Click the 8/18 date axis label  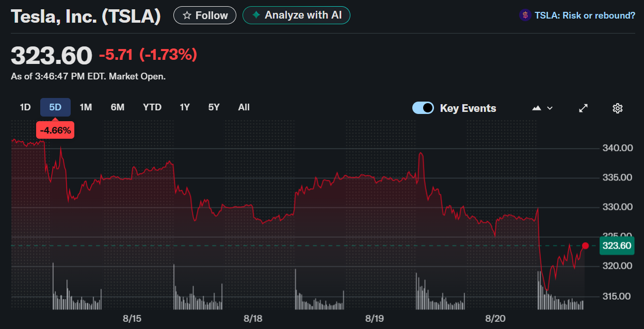(253, 318)
